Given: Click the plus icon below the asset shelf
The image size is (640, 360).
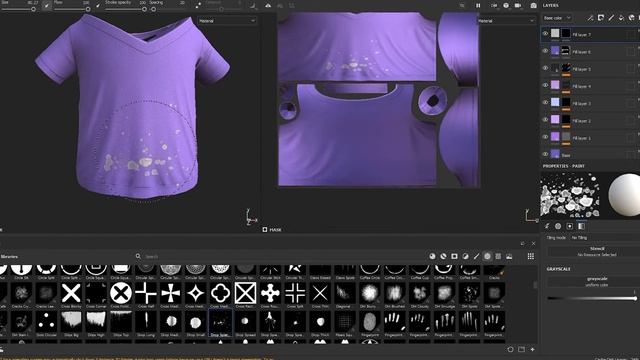Looking at the screenshot, I should click(533, 349).
